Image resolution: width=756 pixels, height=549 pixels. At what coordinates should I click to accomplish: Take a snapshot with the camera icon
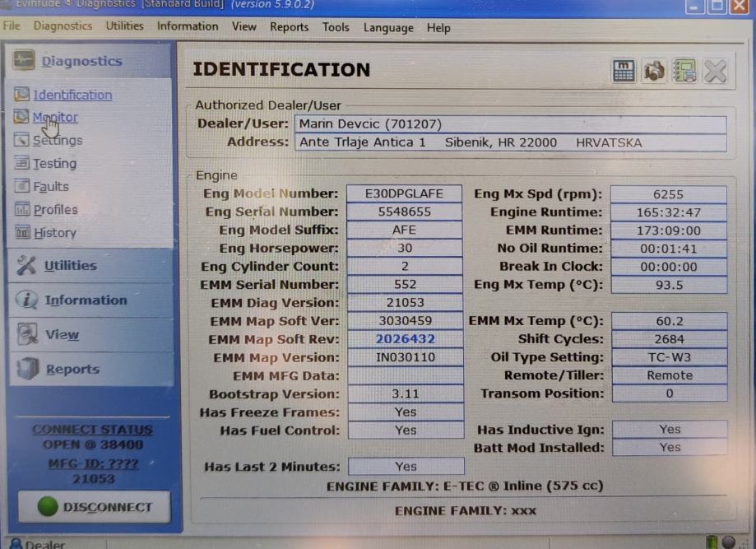654,72
